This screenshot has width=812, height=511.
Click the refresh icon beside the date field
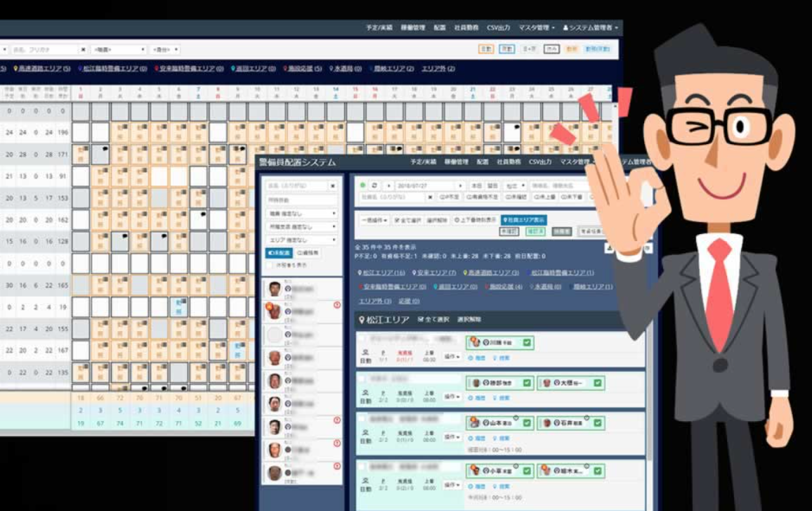[374, 186]
